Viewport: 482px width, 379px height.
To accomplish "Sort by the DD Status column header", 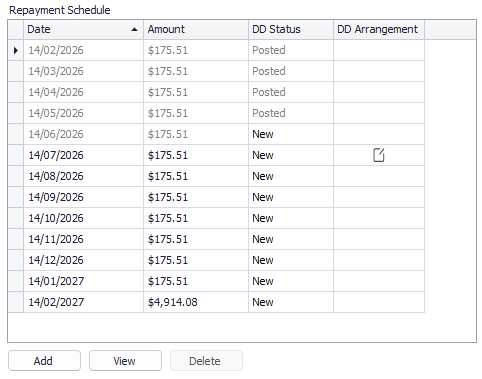I will (x=291, y=29).
